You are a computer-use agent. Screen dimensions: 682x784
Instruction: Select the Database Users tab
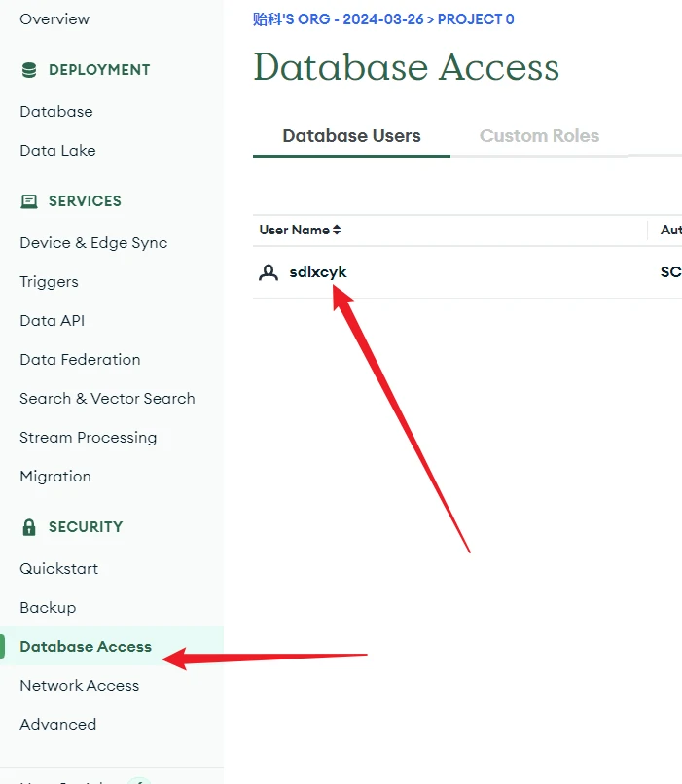(x=351, y=136)
